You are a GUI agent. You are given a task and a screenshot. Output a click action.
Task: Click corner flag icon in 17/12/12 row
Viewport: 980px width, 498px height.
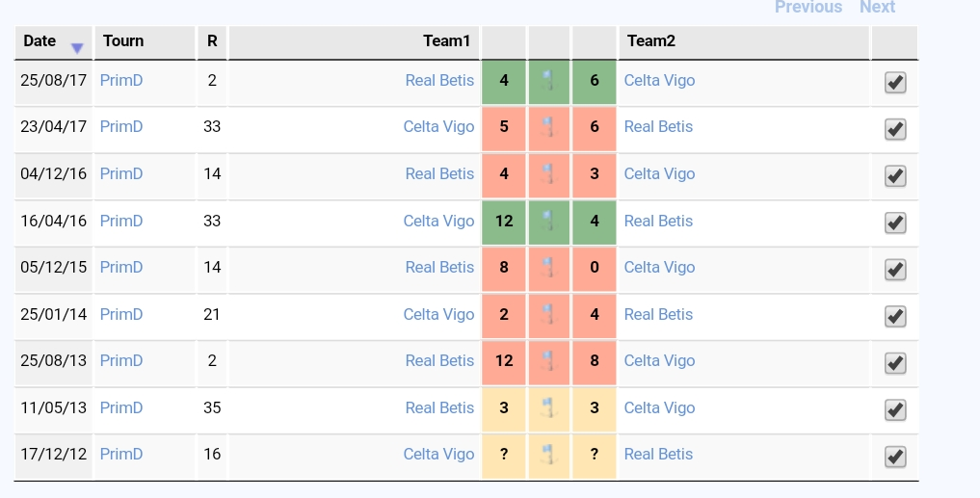pos(548,455)
